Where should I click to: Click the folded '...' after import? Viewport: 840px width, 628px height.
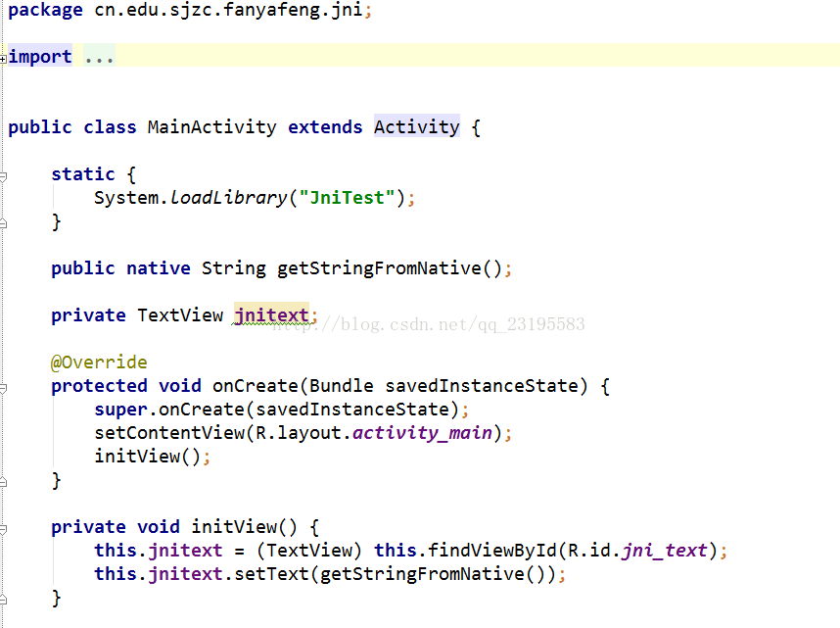tap(100, 56)
